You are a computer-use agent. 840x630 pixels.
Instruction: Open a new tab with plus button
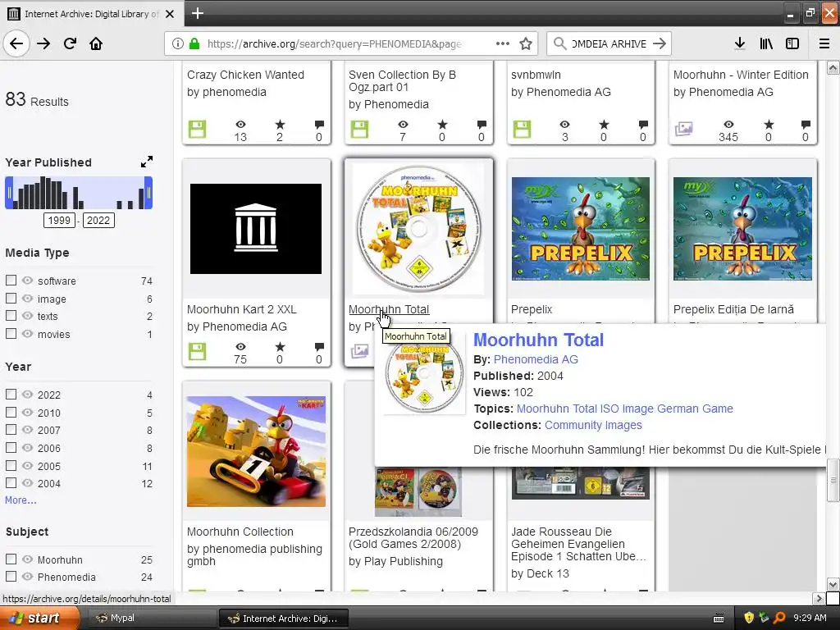click(x=197, y=13)
